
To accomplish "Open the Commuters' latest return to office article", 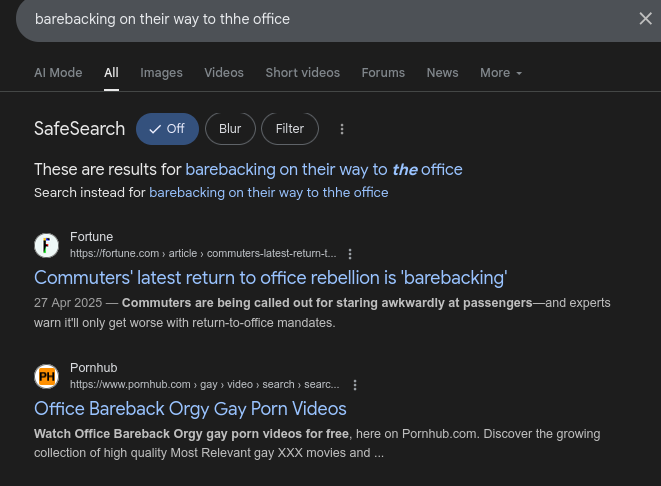I will (x=271, y=278).
